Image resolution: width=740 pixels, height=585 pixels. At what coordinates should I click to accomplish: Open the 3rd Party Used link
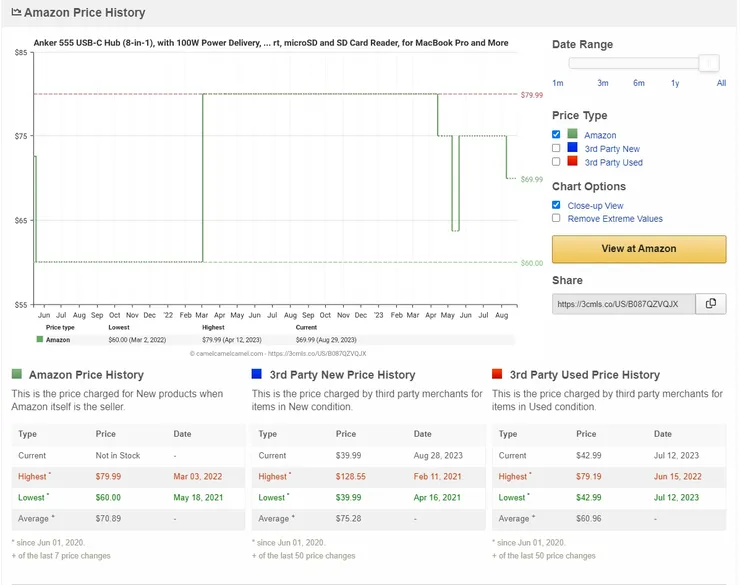[x=614, y=162]
